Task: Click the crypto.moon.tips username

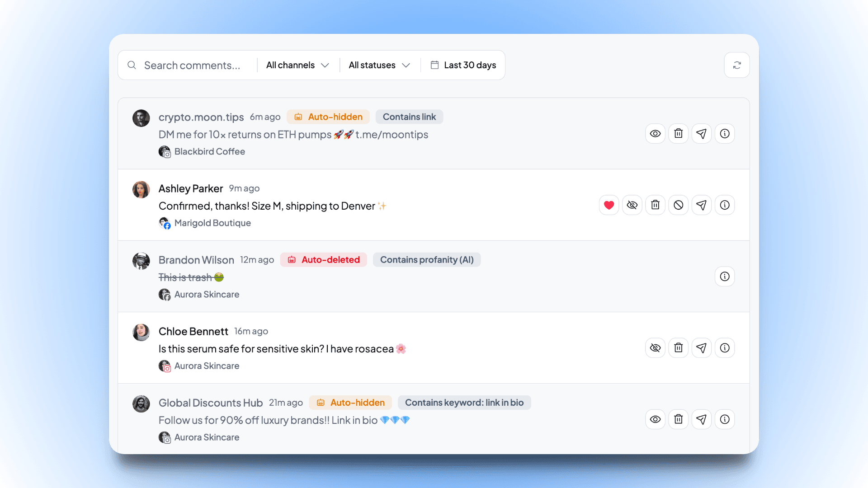Action: tap(201, 117)
